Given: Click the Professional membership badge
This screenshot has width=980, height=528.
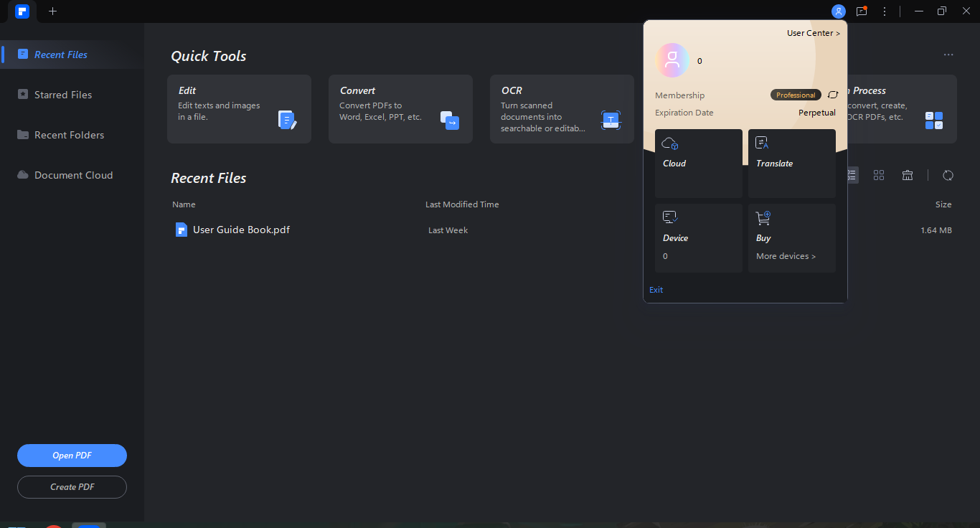Looking at the screenshot, I should point(796,95).
